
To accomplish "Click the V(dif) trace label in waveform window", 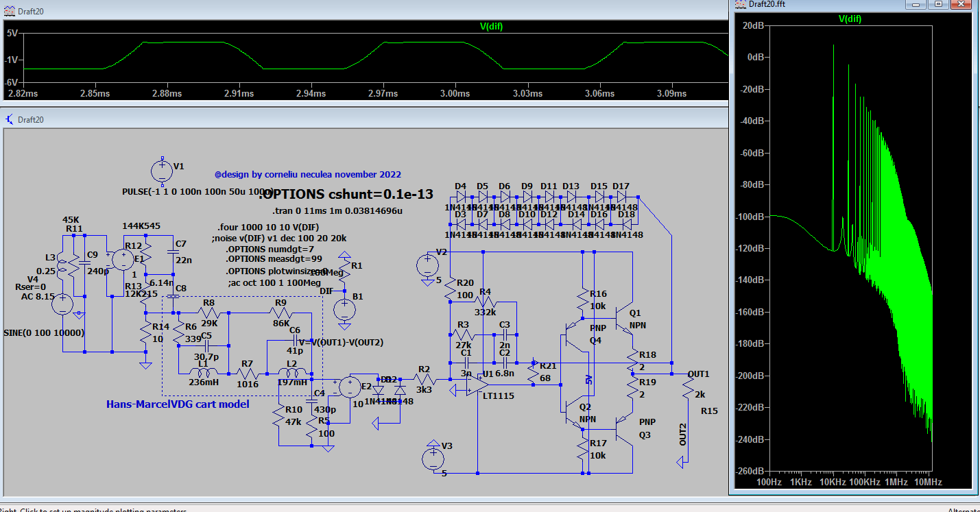I will pyautogui.click(x=492, y=27).
